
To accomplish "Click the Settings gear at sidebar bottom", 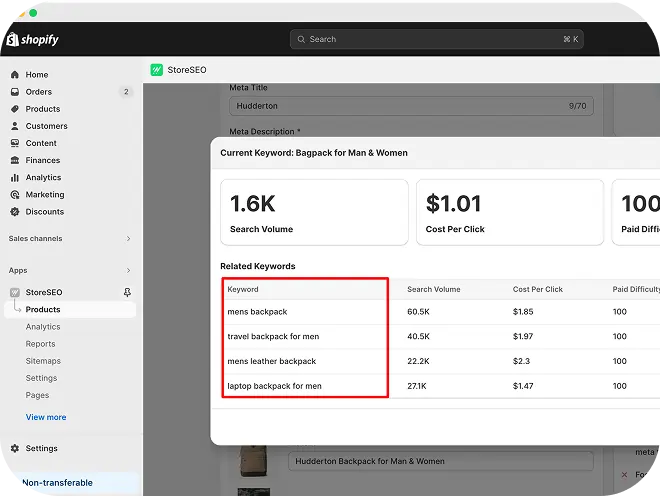I will [15, 448].
